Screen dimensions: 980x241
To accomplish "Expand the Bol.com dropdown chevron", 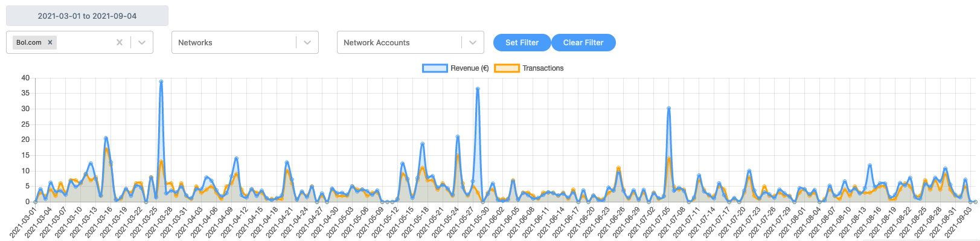I will pyautogui.click(x=142, y=42).
